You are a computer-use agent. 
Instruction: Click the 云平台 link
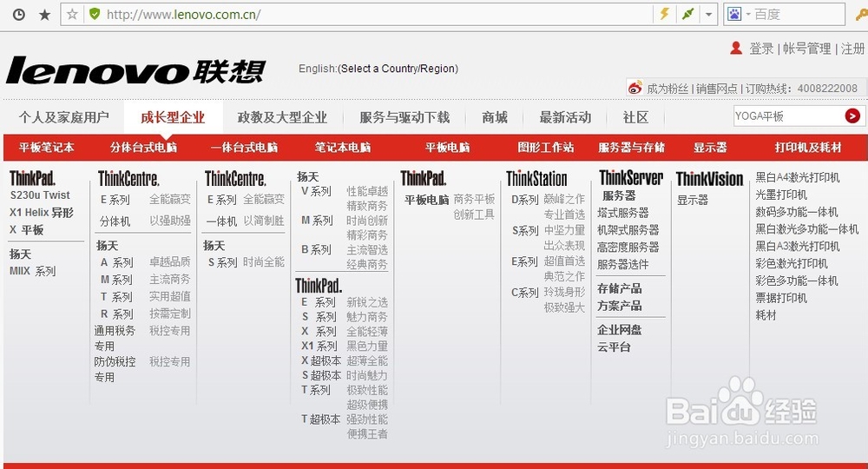[x=614, y=347]
